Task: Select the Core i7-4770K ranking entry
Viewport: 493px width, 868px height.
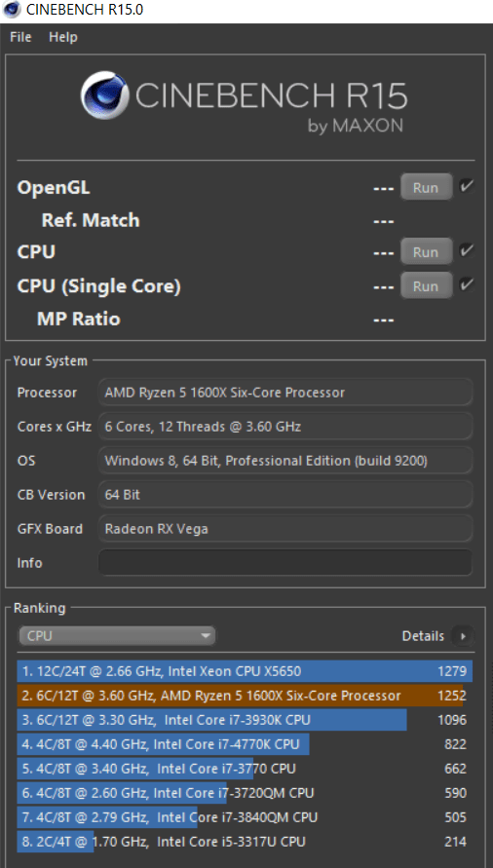Action: pos(245,744)
